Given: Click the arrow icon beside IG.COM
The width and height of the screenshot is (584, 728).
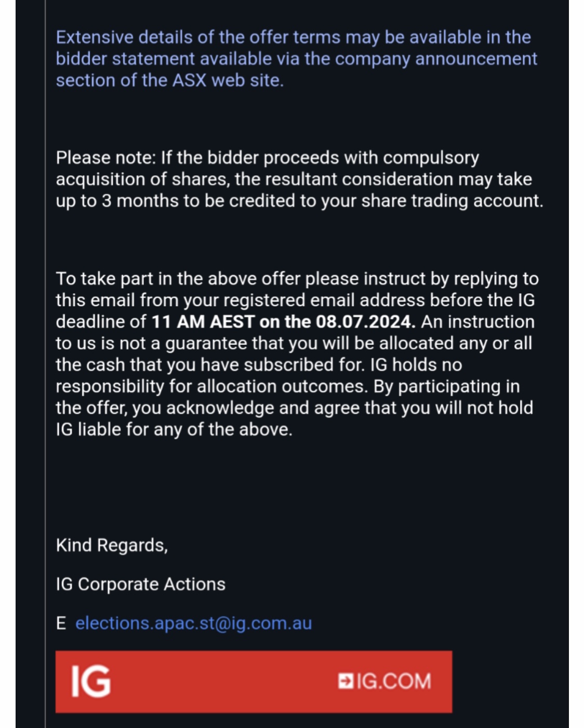Looking at the screenshot, I should [345, 681].
